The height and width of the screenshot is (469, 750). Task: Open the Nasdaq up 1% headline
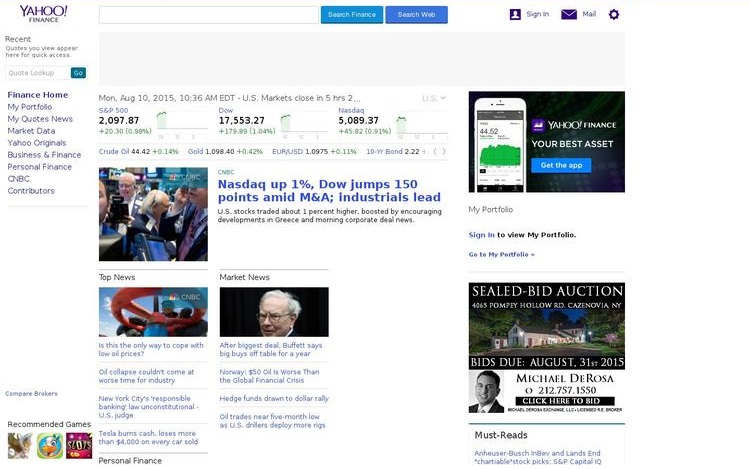[x=329, y=191]
